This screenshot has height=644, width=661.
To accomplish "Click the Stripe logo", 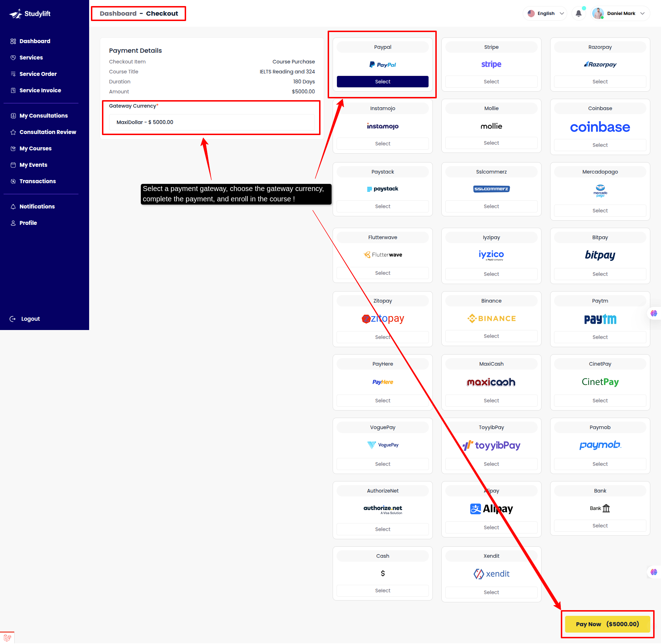I will coord(491,65).
